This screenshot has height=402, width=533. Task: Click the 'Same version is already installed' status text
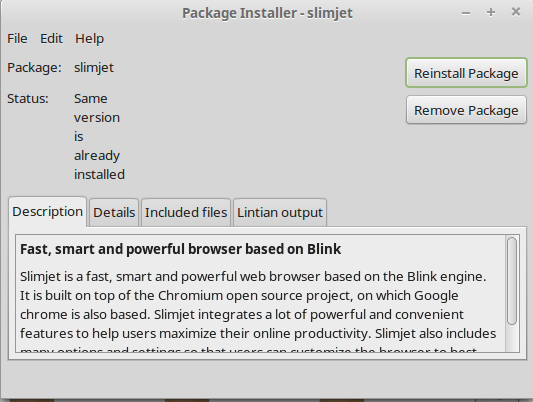[x=99, y=136]
